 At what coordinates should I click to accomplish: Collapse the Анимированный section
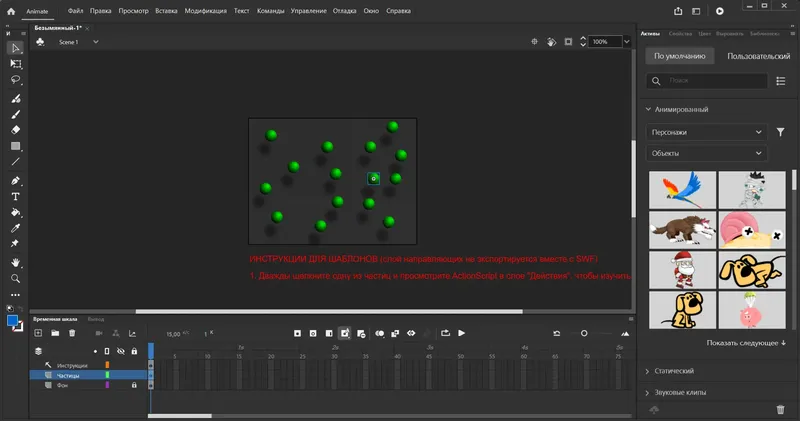tap(648, 109)
